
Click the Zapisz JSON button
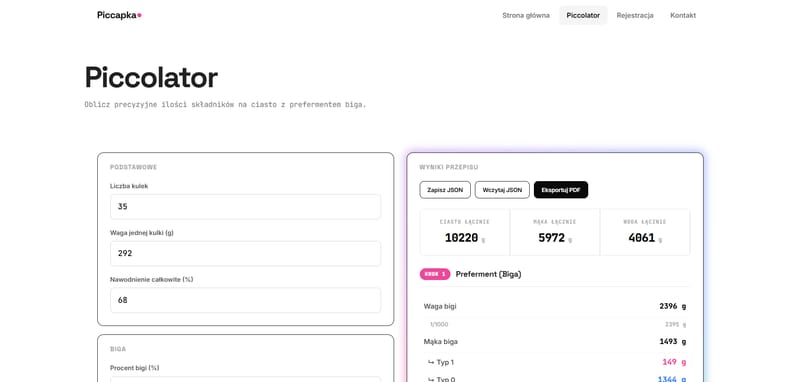[x=445, y=190]
